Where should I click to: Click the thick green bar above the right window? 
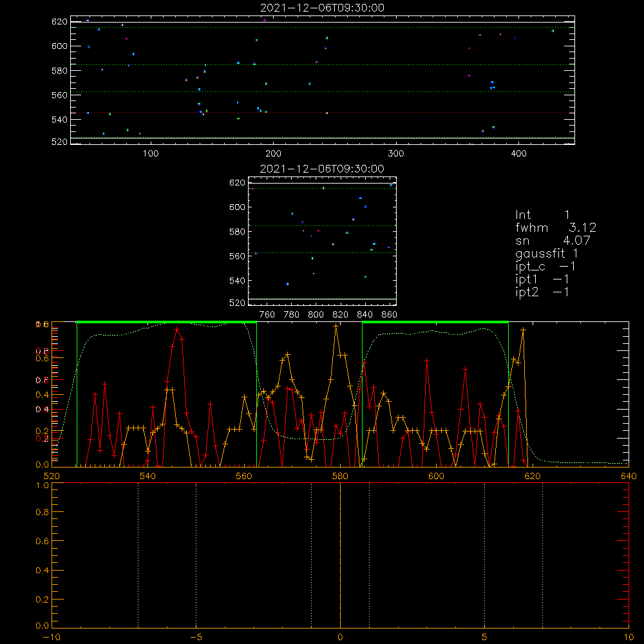click(435, 322)
